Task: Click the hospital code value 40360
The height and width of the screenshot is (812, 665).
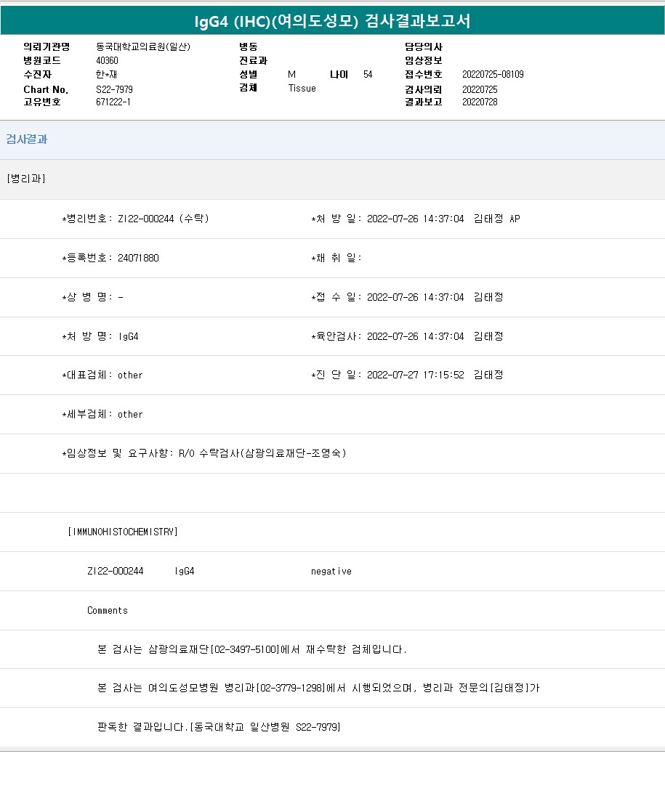Action: 108,60
